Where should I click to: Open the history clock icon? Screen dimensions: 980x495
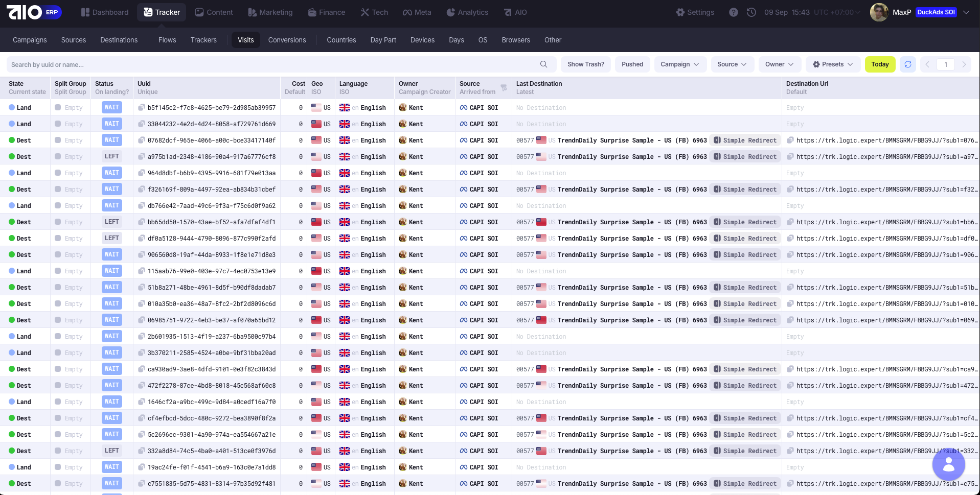click(x=751, y=12)
